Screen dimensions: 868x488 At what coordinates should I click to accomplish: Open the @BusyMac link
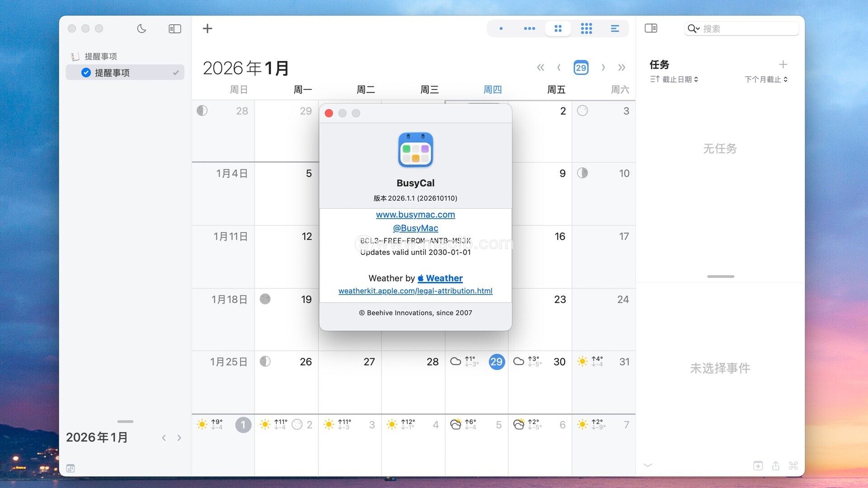(x=415, y=228)
